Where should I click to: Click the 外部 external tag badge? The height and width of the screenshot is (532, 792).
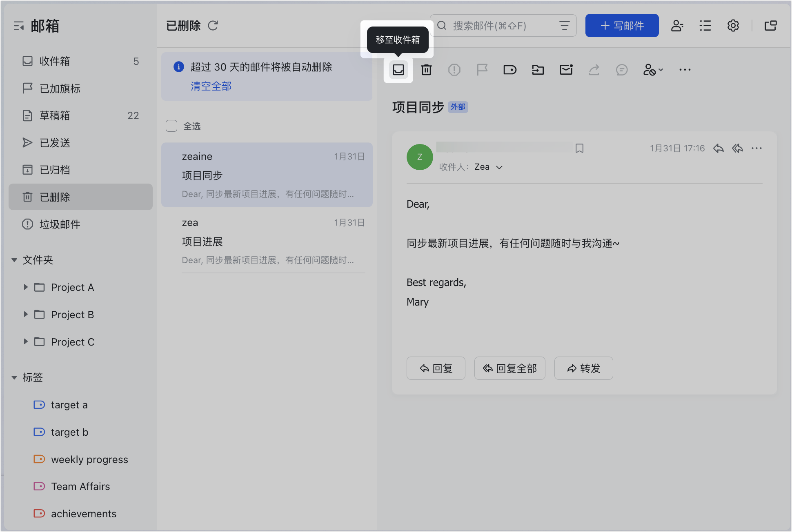pyautogui.click(x=458, y=107)
